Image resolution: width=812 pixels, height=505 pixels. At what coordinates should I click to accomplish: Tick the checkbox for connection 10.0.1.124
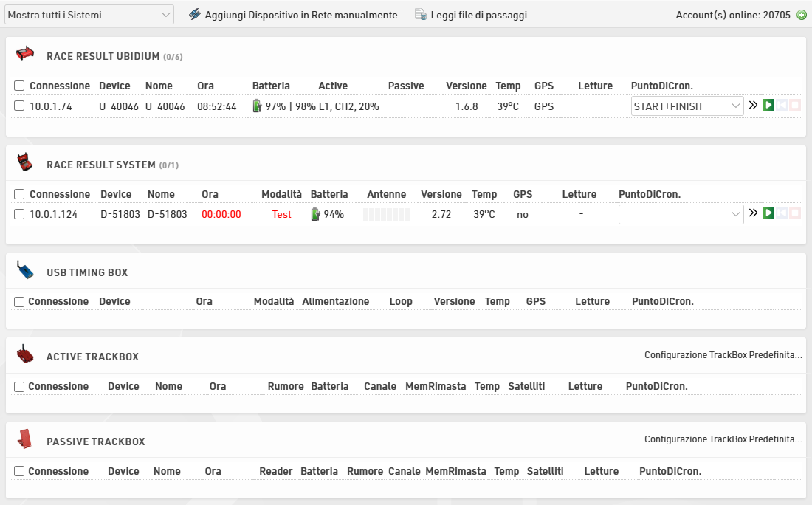coord(19,214)
